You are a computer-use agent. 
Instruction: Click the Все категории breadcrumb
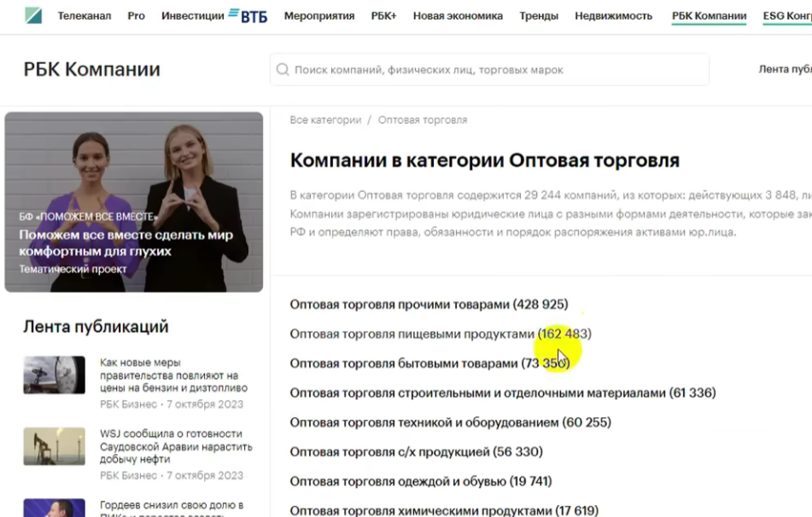pos(325,120)
